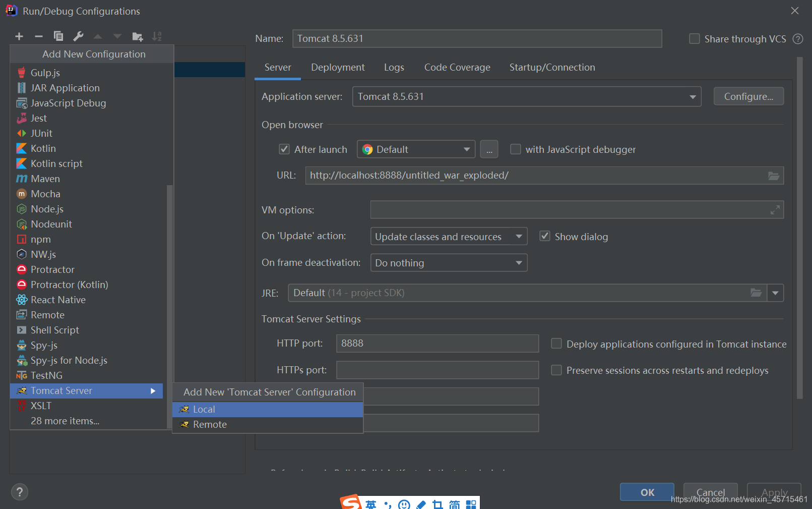The width and height of the screenshot is (812, 509).
Task: Select Jest configuration type
Action: point(87,118)
